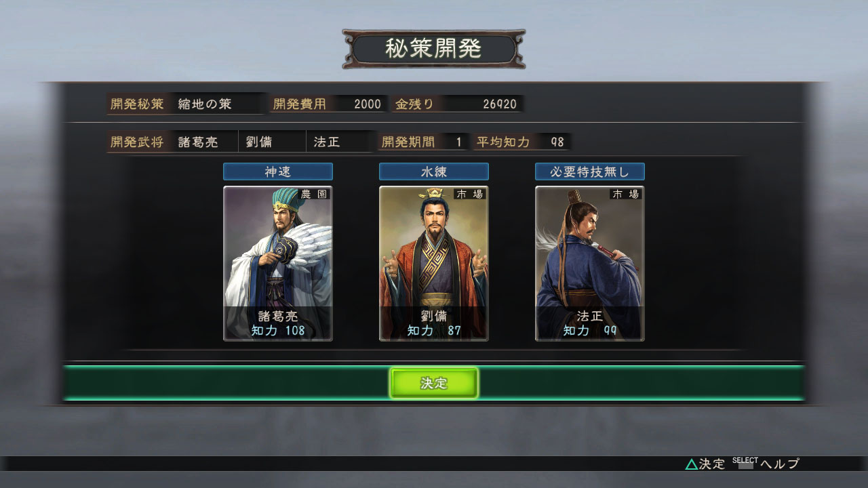Click the 開発費用 2000 field
The width and height of the screenshot is (868, 488).
click(x=328, y=104)
